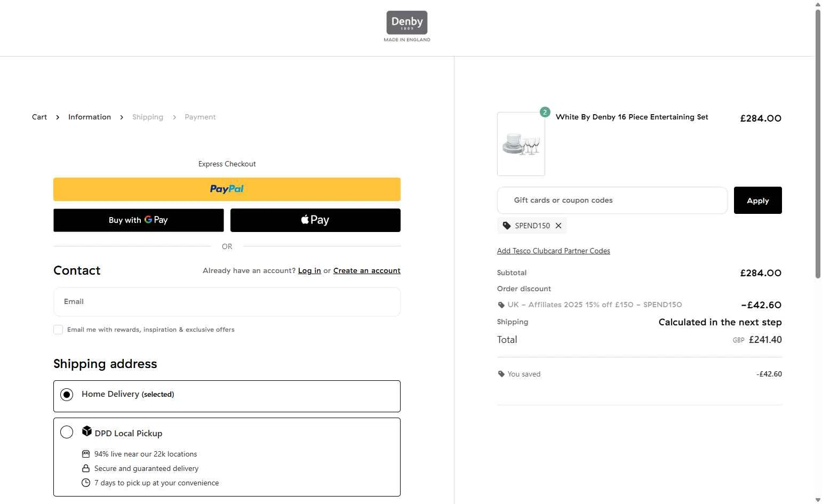The height and width of the screenshot is (504, 822).
Task: Click the secure delivery padlock icon
Action: click(x=86, y=468)
